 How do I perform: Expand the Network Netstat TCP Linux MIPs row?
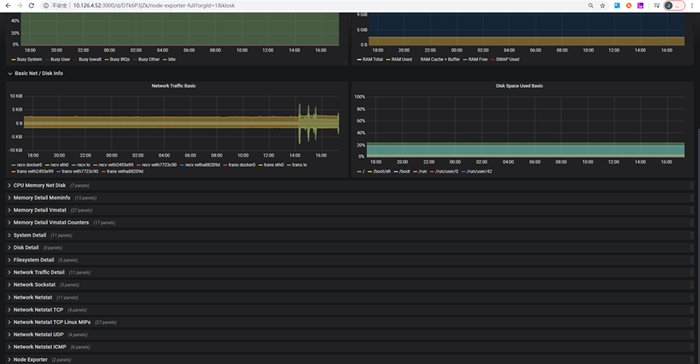[349, 322]
